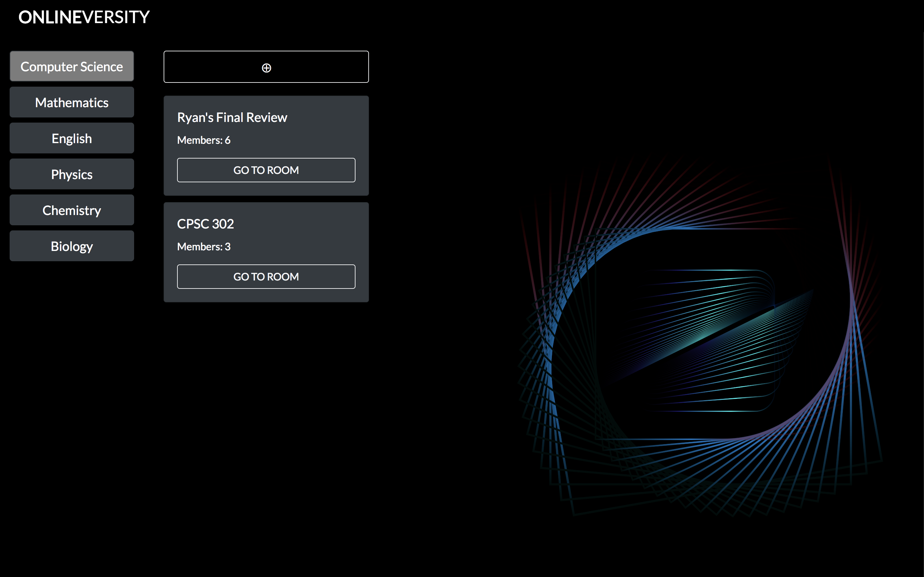This screenshot has height=577, width=924.
Task: Open the English subject rooms
Action: pyautogui.click(x=72, y=138)
